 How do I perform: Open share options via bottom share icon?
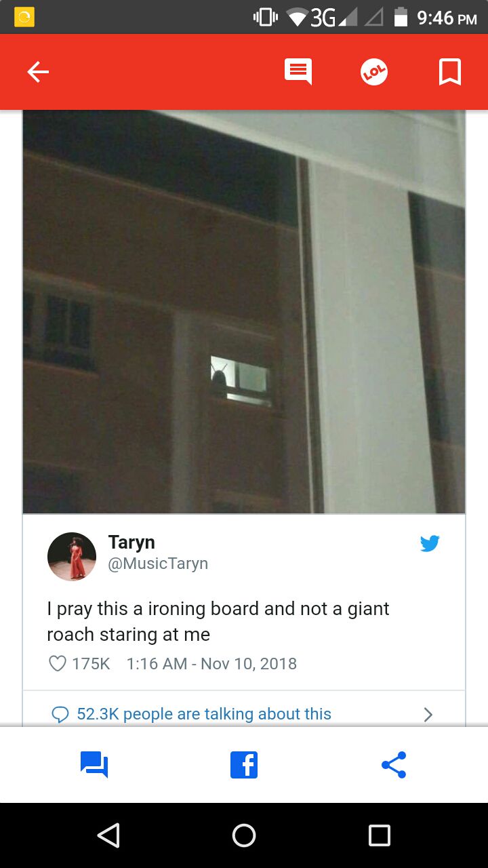click(394, 765)
